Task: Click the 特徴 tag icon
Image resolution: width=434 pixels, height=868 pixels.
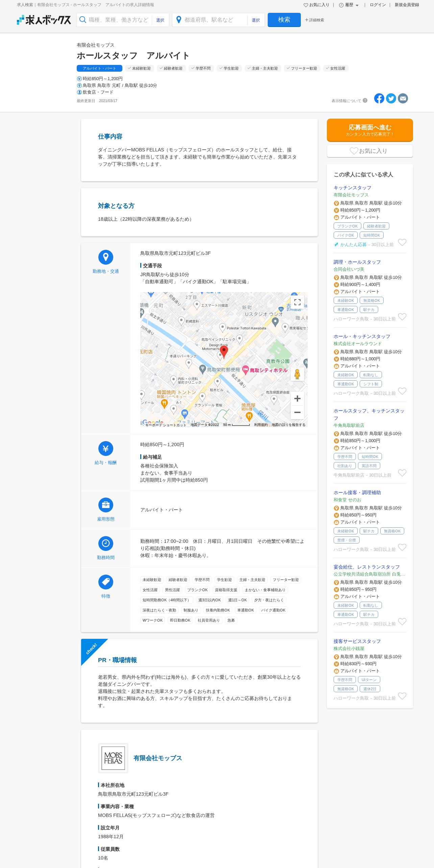Action: pos(106,582)
